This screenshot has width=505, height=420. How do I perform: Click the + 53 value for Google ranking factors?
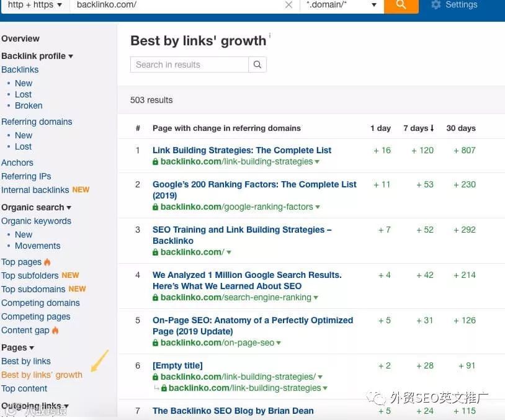pyautogui.click(x=425, y=184)
